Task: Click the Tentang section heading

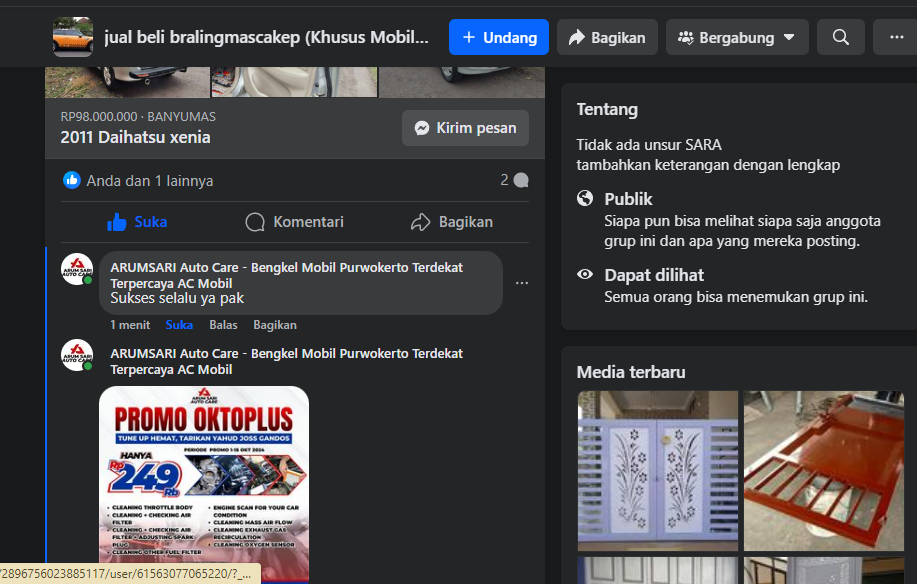Action: pyautogui.click(x=607, y=110)
